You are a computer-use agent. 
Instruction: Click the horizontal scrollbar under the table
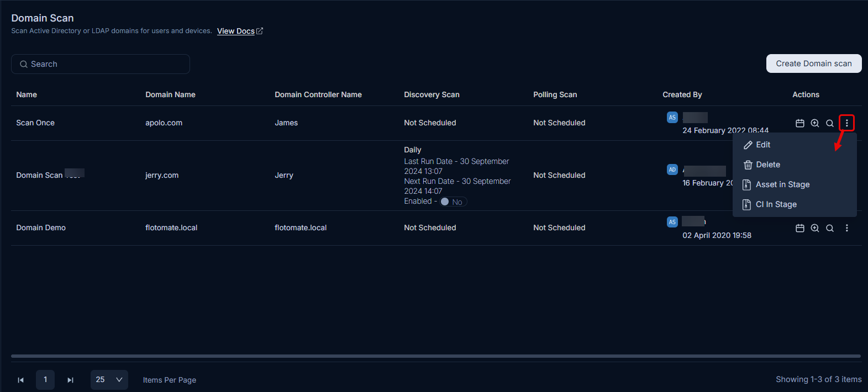tap(436, 356)
